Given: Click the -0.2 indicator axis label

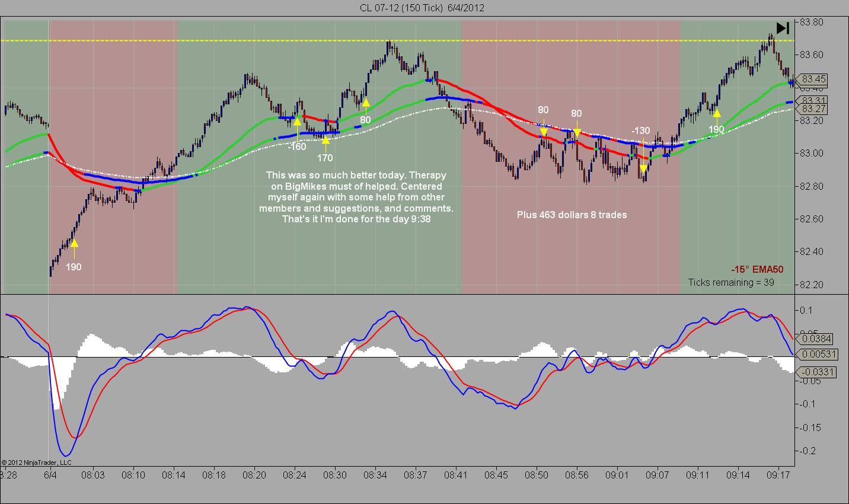Looking at the screenshot, I should point(807,451).
